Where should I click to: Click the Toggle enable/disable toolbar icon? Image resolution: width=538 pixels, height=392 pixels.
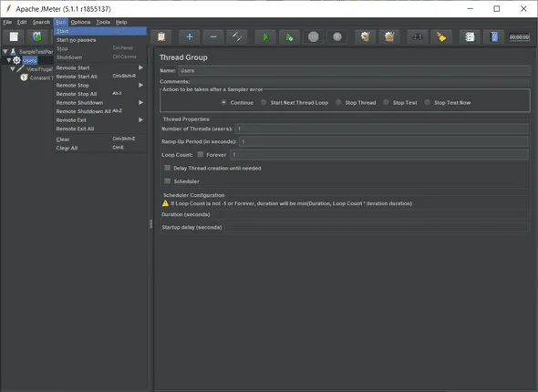(x=237, y=36)
